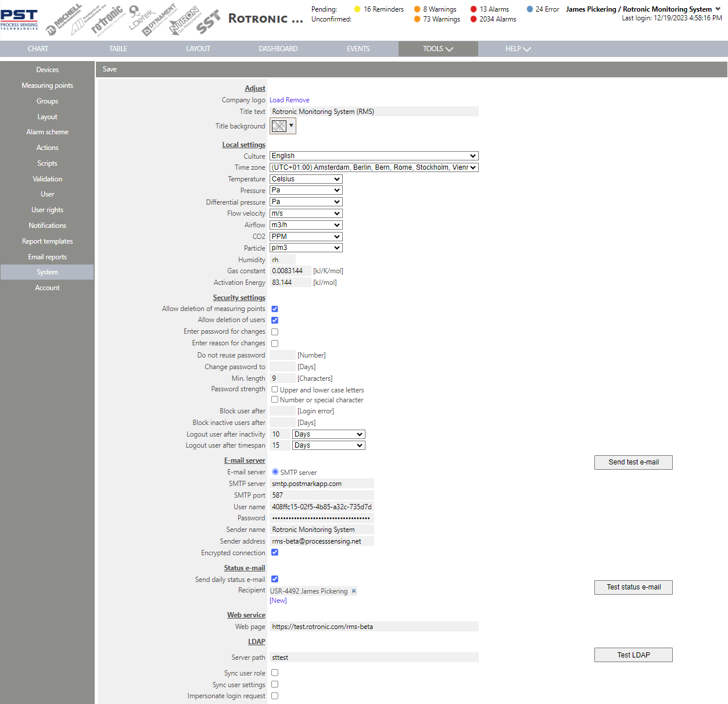The height and width of the screenshot is (704, 728).
Task: Enable Enter reason for changes
Action: tap(275, 344)
